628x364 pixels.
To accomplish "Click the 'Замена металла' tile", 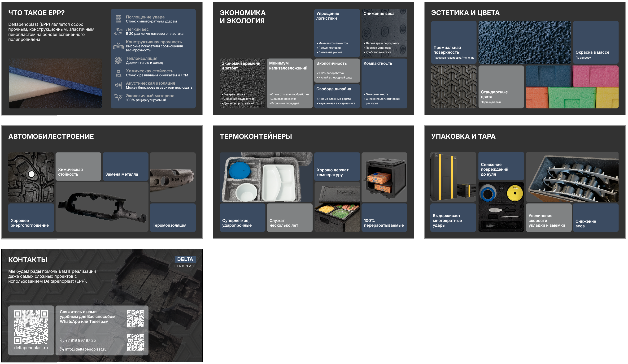I will click(x=125, y=166).
